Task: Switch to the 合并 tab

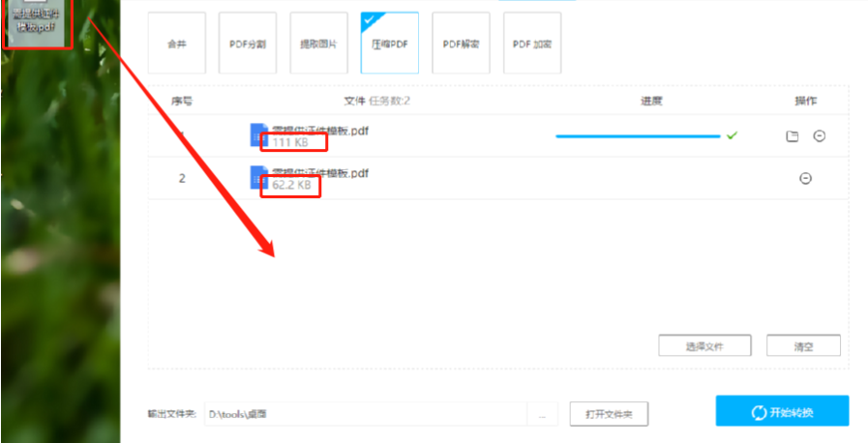Action: [x=176, y=44]
